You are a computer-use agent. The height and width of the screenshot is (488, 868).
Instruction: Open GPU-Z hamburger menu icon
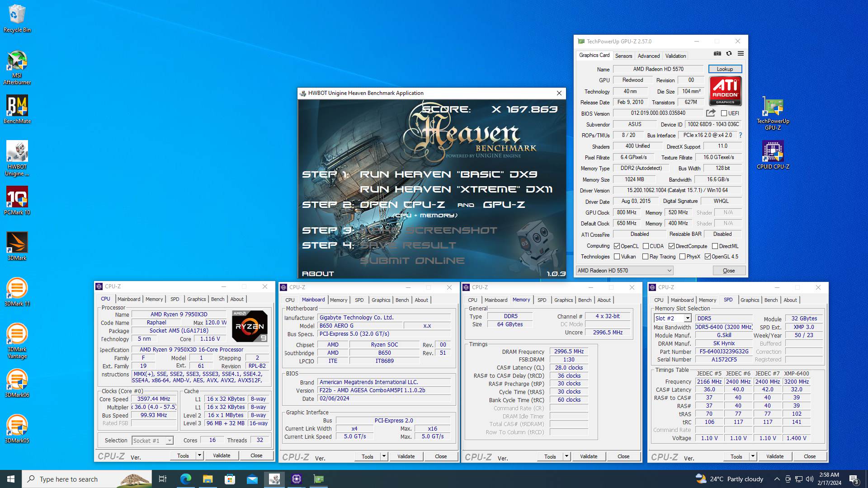741,53
